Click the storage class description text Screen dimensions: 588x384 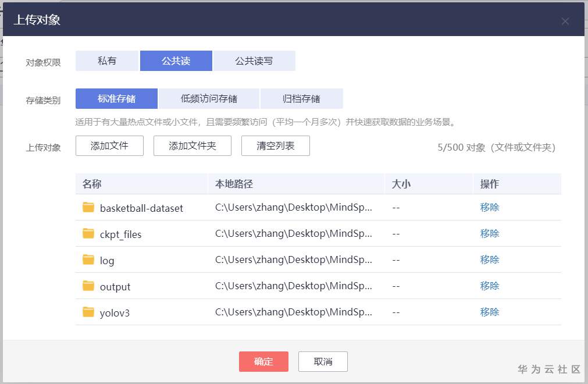pos(265,122)
